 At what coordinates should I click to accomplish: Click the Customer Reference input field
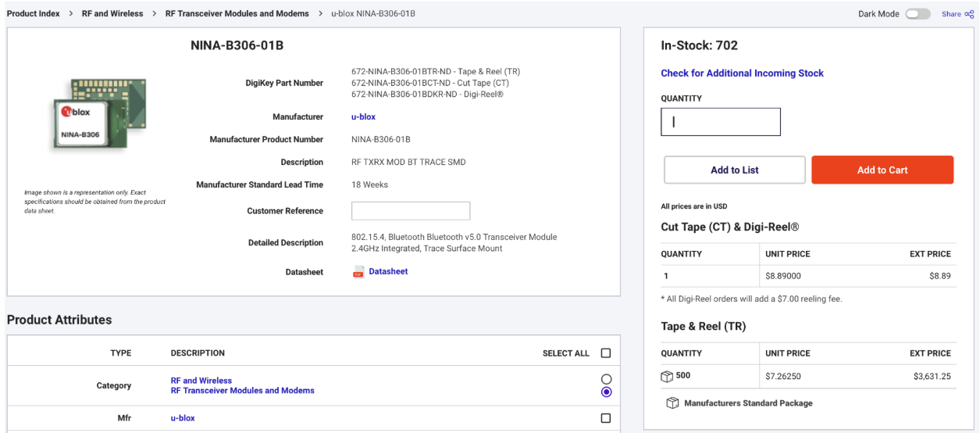coord(411,211)
